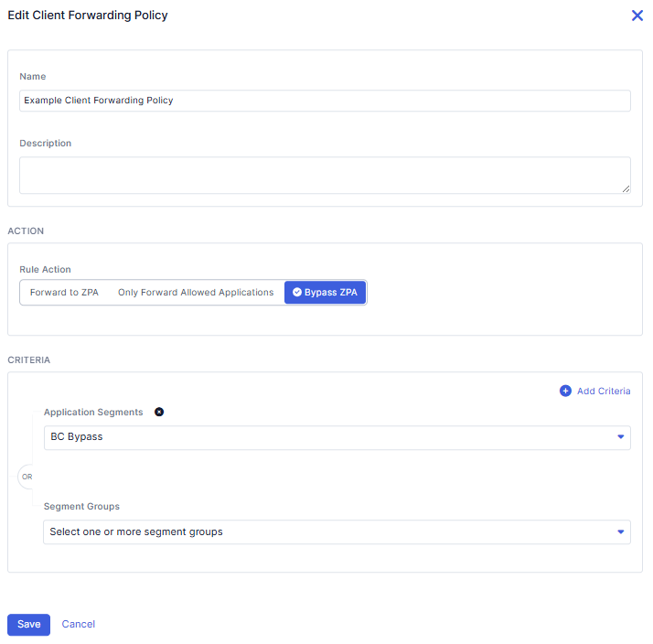Click the Add Criteria link
The height and width of the screenshot is (644, 653).
[604, 392]
